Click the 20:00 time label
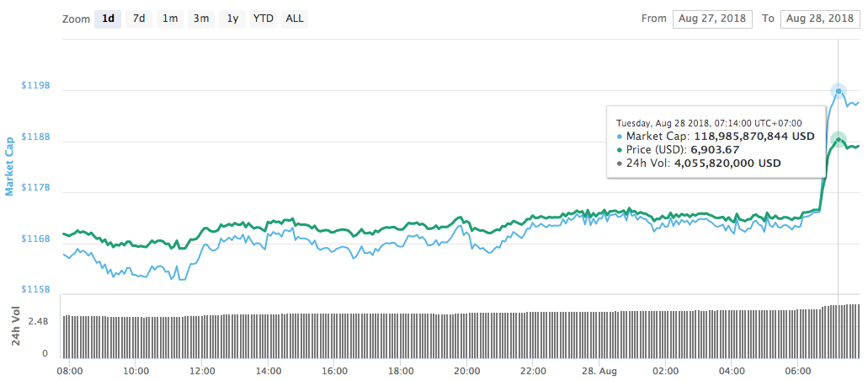This screenshot has height=381, width=868. 467,370
